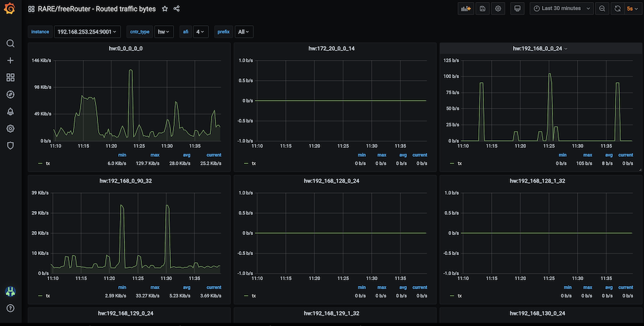Click the instance variable label
644x326 pixels.
click(x=40, y=32)
